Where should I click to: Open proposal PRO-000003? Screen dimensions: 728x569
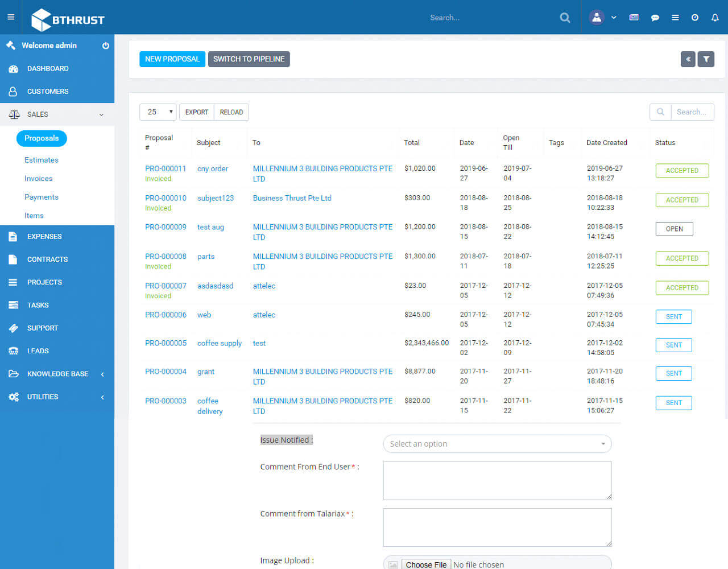pos(166,401)
